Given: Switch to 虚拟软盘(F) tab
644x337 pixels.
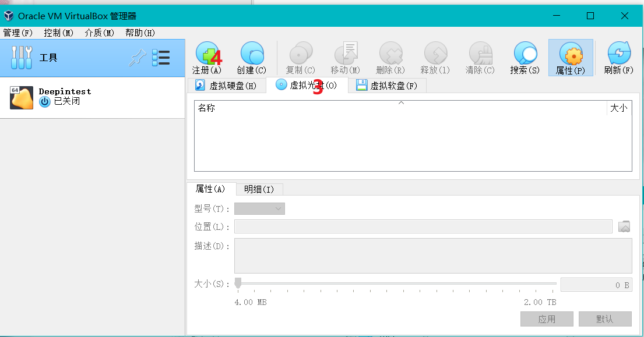Looking at the screenshot, I should pyautogui.click(x=387, y=86).
